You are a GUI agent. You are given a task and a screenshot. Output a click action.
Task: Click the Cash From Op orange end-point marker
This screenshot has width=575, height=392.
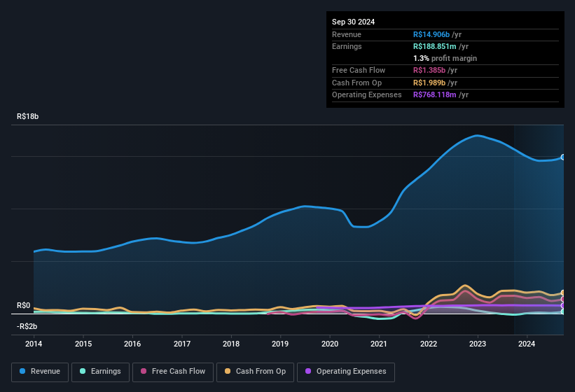click(563, 293)
